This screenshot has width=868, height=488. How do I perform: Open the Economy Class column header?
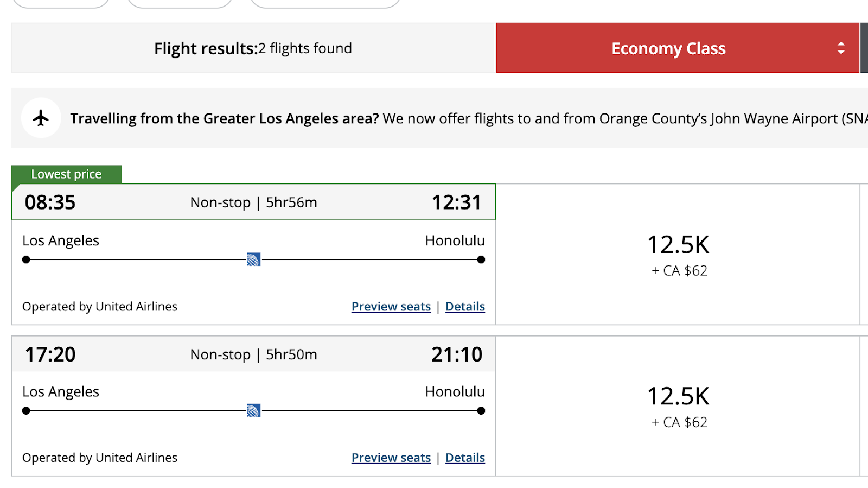[668, 48]
